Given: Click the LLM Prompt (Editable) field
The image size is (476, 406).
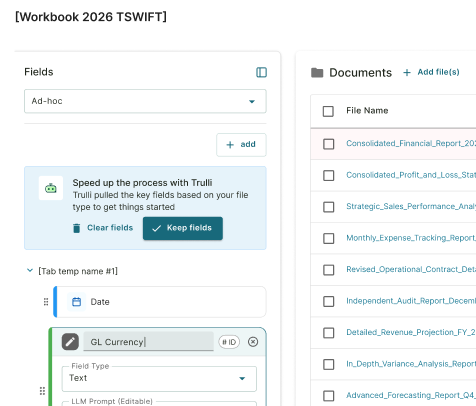Looking at the screenshot, I should [159, 403].
